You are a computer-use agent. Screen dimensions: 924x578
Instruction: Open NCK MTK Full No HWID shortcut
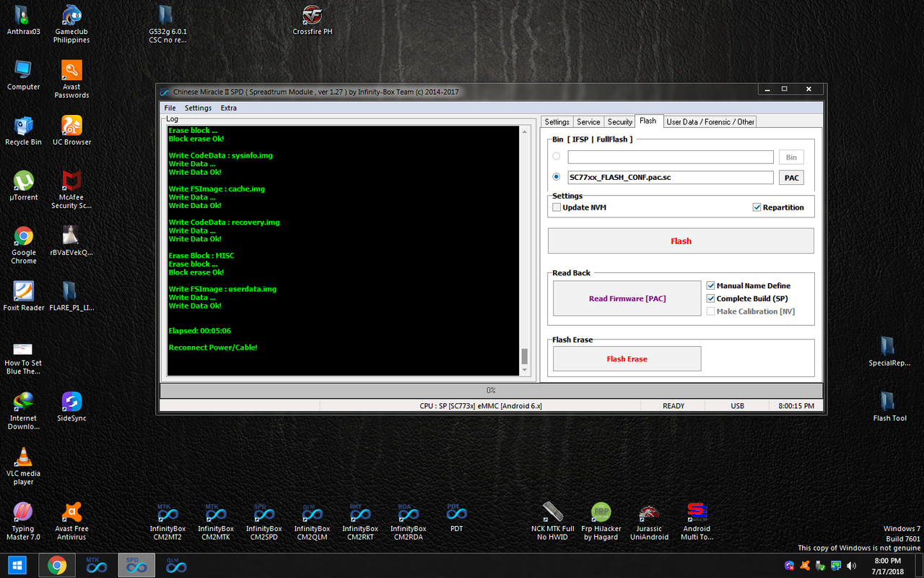pos(552,521)
